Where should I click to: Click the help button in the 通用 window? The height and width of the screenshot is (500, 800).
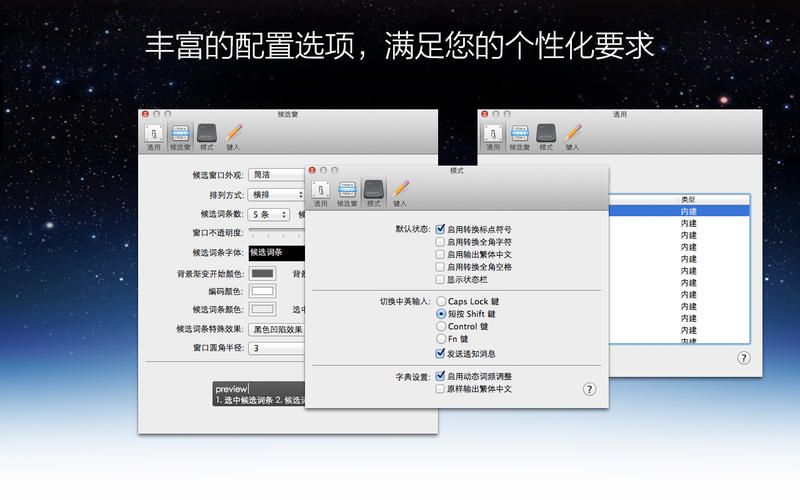744,357
